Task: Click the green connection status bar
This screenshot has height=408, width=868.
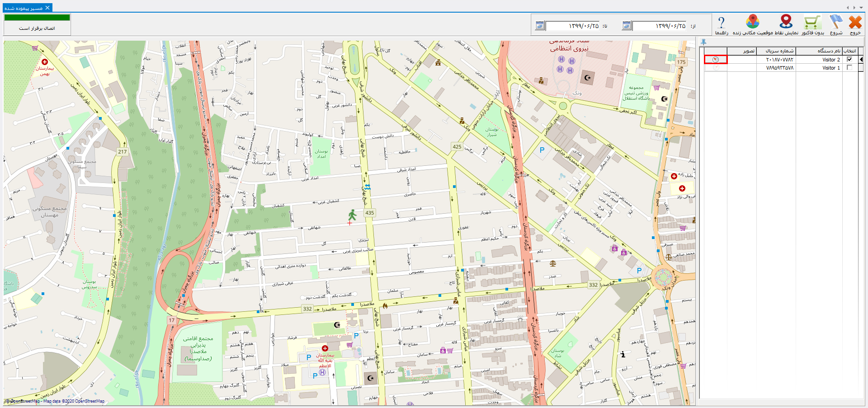Action: tap(37, 18)
